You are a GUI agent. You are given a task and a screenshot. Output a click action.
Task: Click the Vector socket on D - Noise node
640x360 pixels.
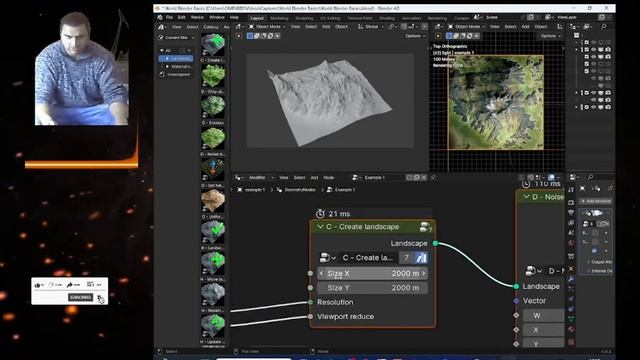pos(516,301)
